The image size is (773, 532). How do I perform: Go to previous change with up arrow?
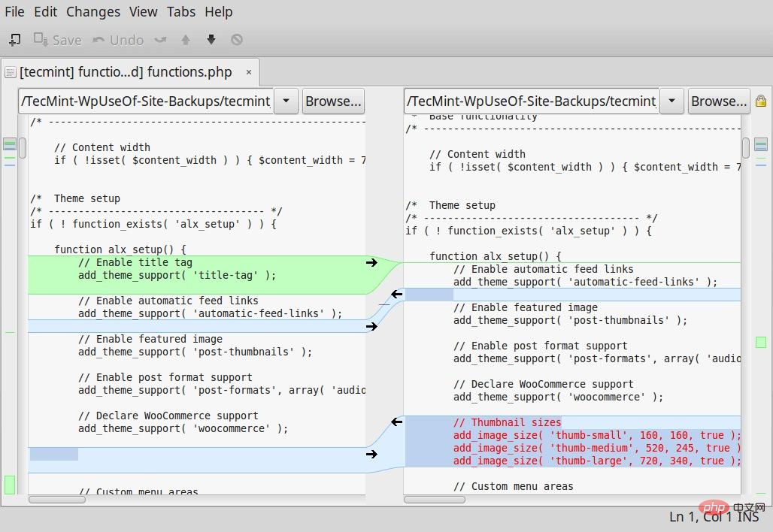(x=186, y=40)
